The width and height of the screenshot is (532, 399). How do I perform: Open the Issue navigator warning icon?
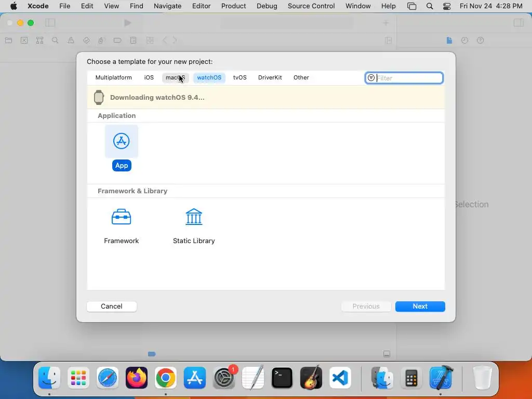click(71, 41)
